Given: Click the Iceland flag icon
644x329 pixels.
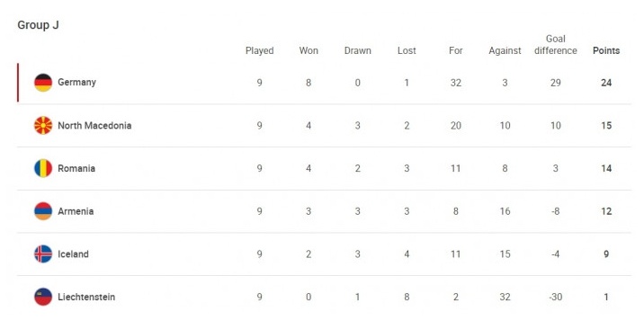Looking at the screenshot, I should [43, 253].
